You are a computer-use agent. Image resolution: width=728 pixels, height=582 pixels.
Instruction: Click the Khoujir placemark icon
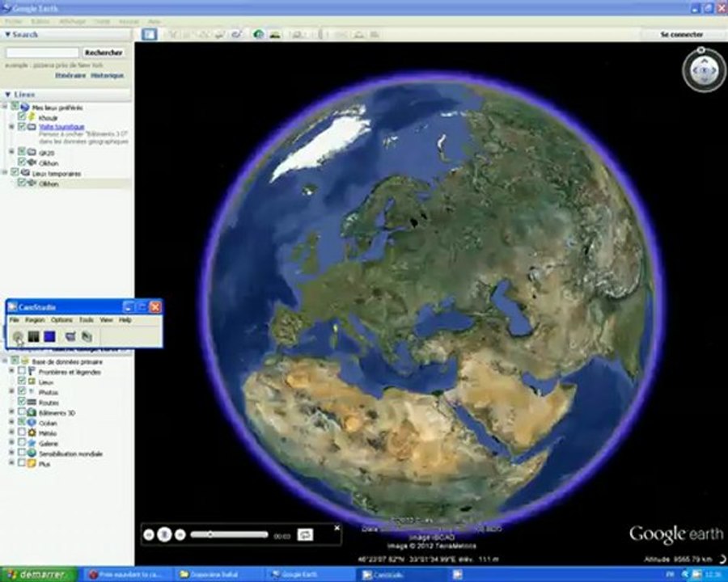pyautogui.click(x=32, y=117)
